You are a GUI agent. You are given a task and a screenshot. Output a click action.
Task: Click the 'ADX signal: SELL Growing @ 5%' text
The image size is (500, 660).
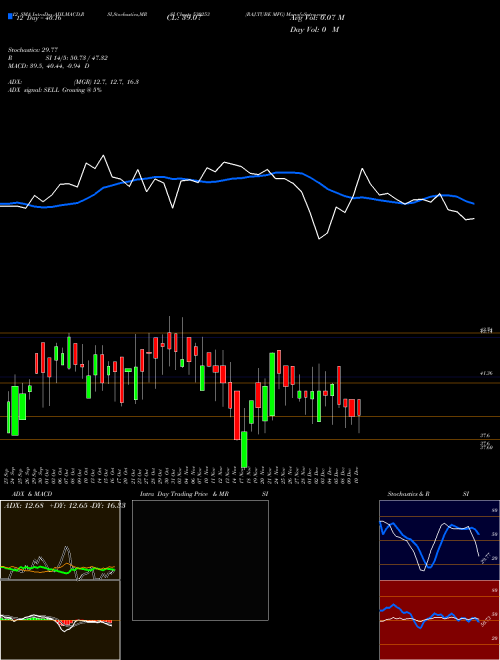55,90
